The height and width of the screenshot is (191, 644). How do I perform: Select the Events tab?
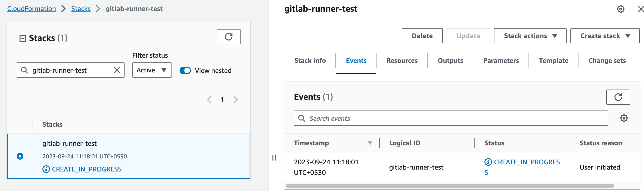356,60
